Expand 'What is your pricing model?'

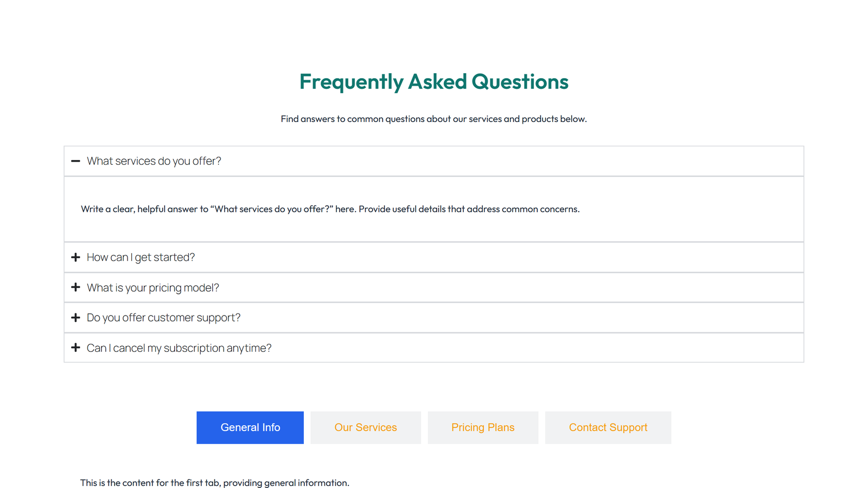(x=153, y=287)
